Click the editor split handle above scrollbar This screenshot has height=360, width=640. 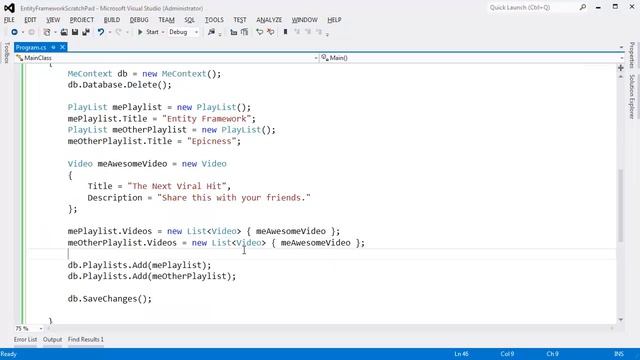coord(621,68)
